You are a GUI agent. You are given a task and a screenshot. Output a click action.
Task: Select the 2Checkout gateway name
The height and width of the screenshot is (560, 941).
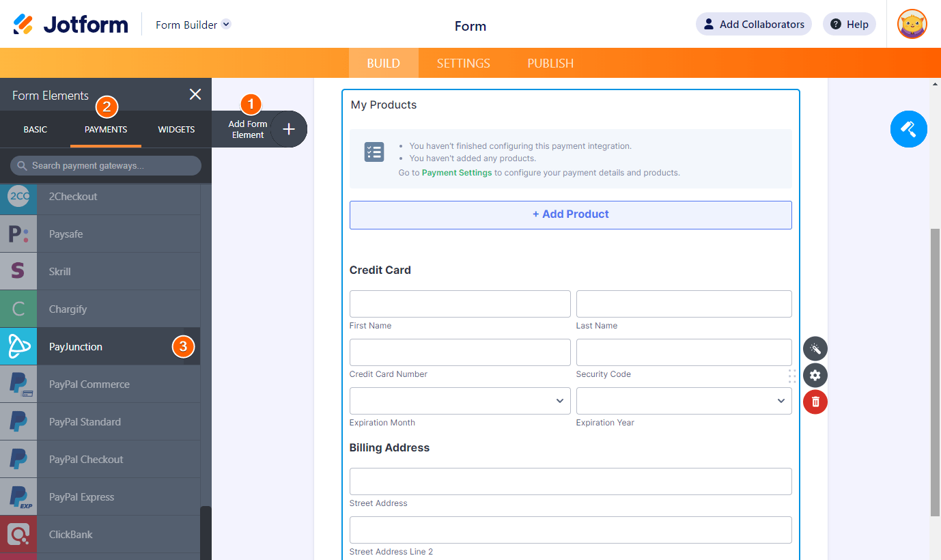(73, 197)
